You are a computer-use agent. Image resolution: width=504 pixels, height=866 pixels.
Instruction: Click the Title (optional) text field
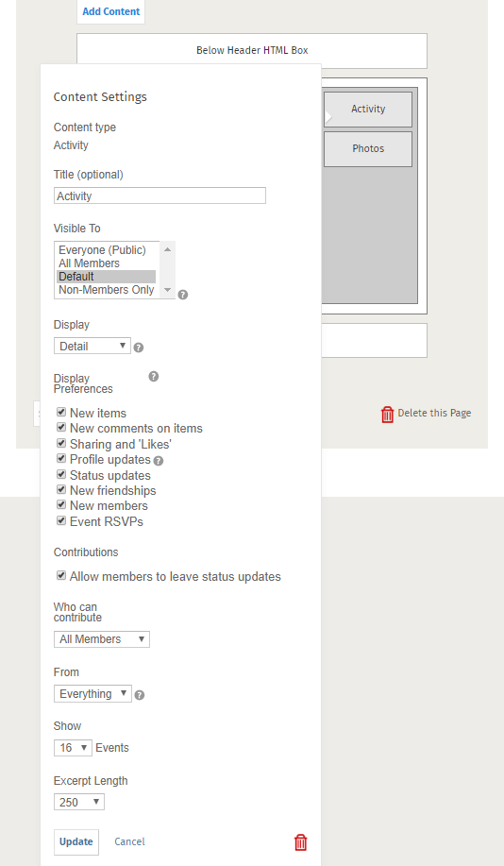[x=160, y=195]
